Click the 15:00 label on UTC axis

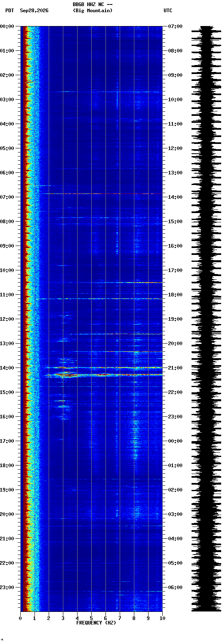(175, 222)
